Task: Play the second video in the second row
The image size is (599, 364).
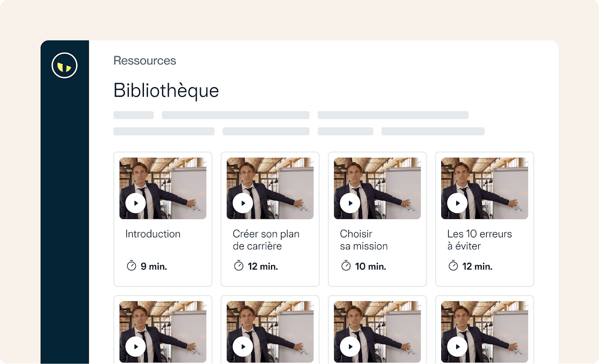Action: tap(243, 347)
